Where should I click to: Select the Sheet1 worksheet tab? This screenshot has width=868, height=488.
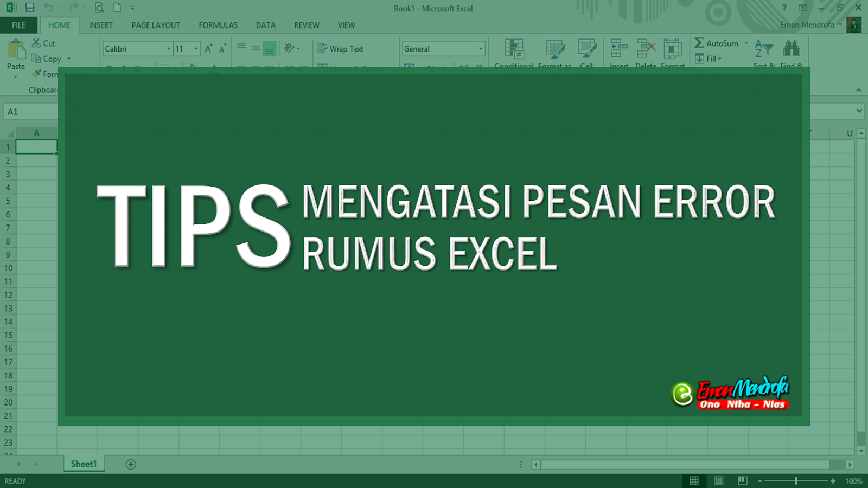pyautogui.click(x=84, y=464)
